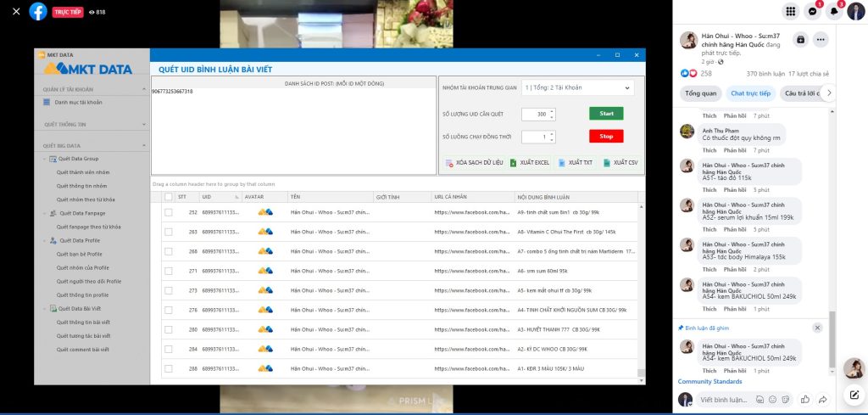This screenshot has height=415, width=868.
Task: Dismiss the pinned comment section
Action: 818,328
